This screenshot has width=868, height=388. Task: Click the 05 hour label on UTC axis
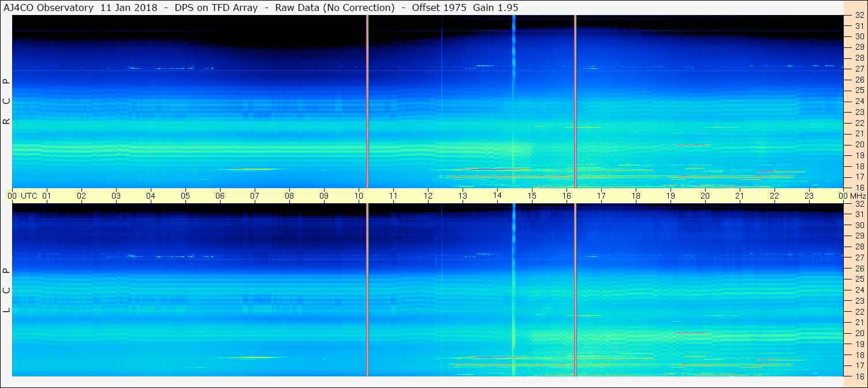(x=185, y=196)
